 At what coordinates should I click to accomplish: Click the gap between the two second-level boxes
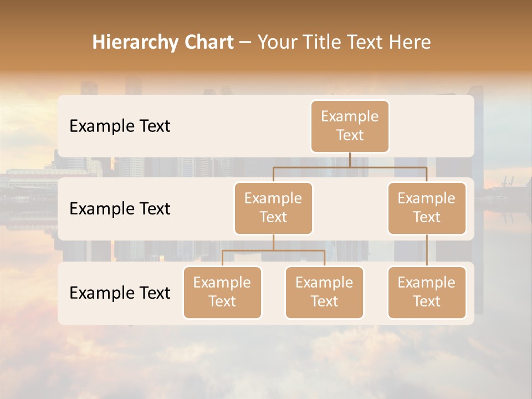[x=350, y=209]
